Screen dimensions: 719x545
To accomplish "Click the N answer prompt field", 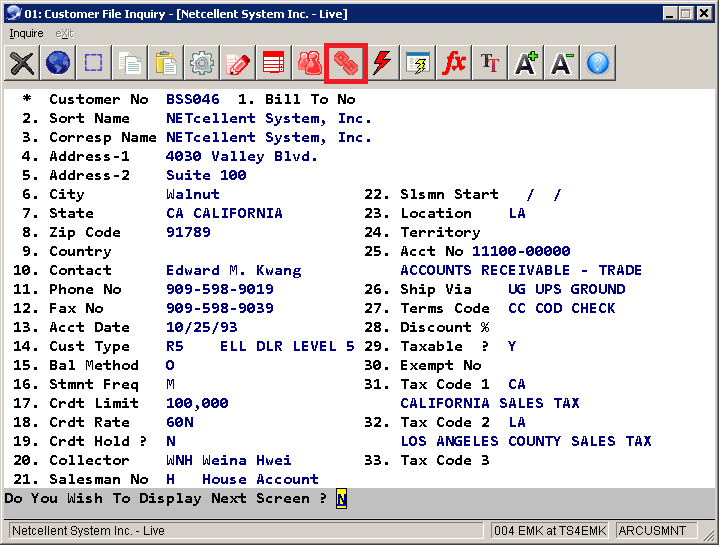I will (x=341, y=499).
